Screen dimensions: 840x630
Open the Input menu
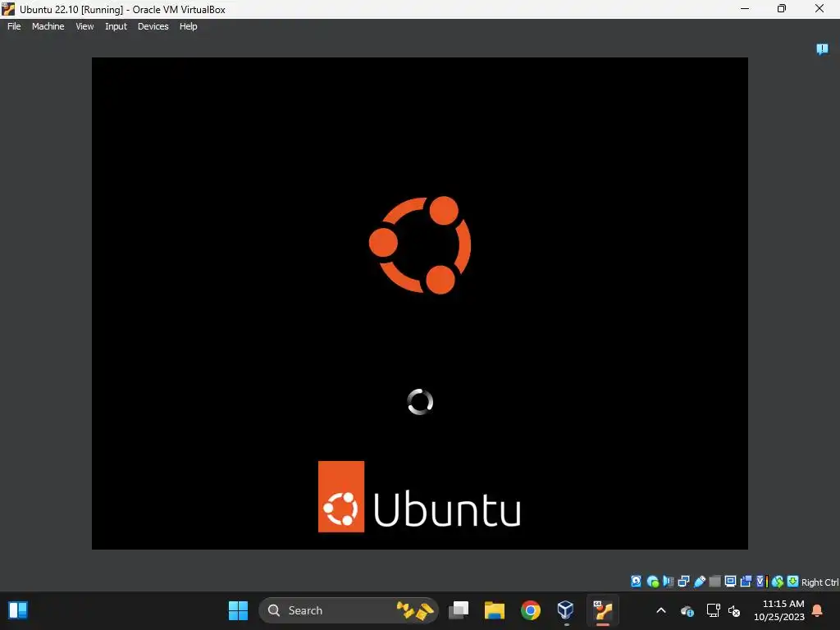click(116, 26)
